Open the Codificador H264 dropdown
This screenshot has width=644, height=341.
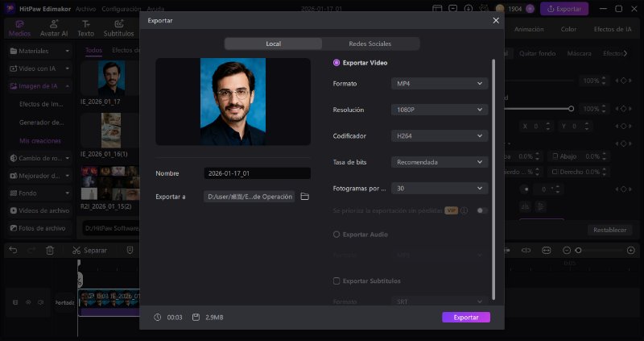[440, 135]
